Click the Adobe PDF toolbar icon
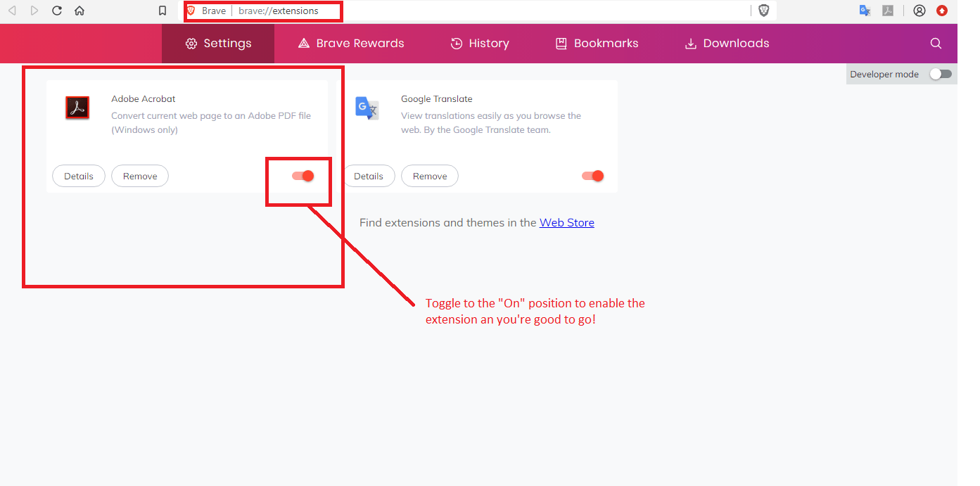 point(889,11)
